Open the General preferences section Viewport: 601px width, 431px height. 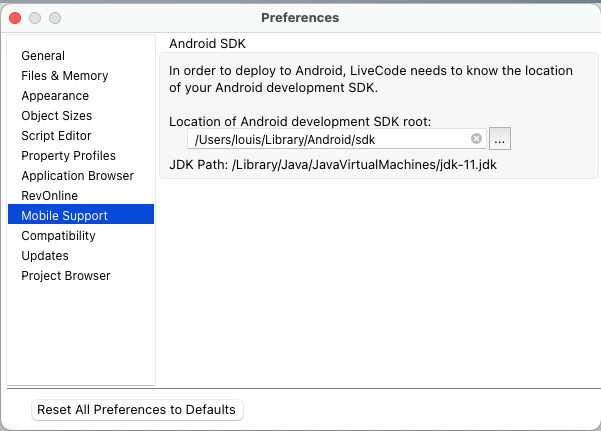point(43,56)
